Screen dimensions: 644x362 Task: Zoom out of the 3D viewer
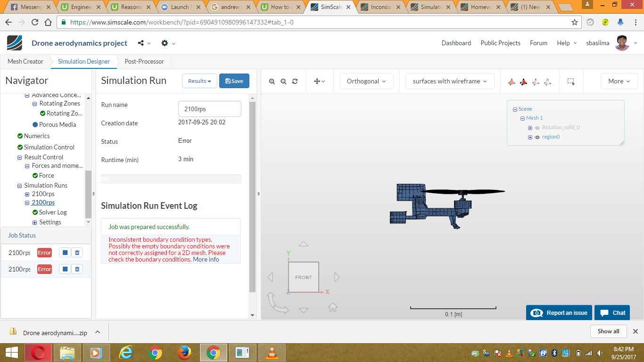283,81
